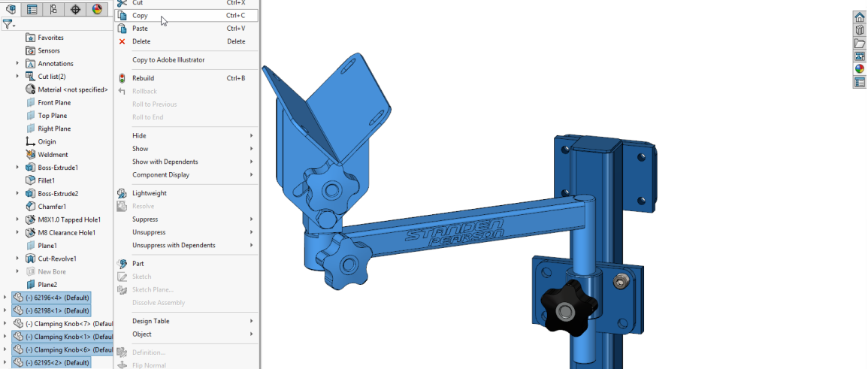This screenshot has height=369, width=868.
Task: Open the Appearances color ball in task pane
Action: (860, 69)
